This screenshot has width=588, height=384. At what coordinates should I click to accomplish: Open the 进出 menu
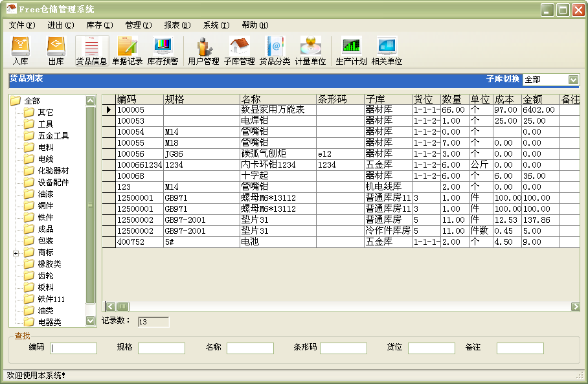pyautogui.click(x=60, y=25)
